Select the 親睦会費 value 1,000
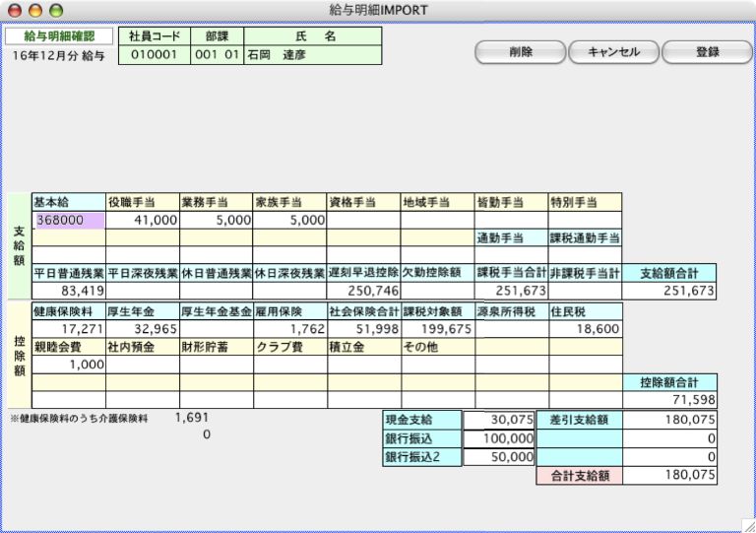The image size is (756, 533). 69,365
